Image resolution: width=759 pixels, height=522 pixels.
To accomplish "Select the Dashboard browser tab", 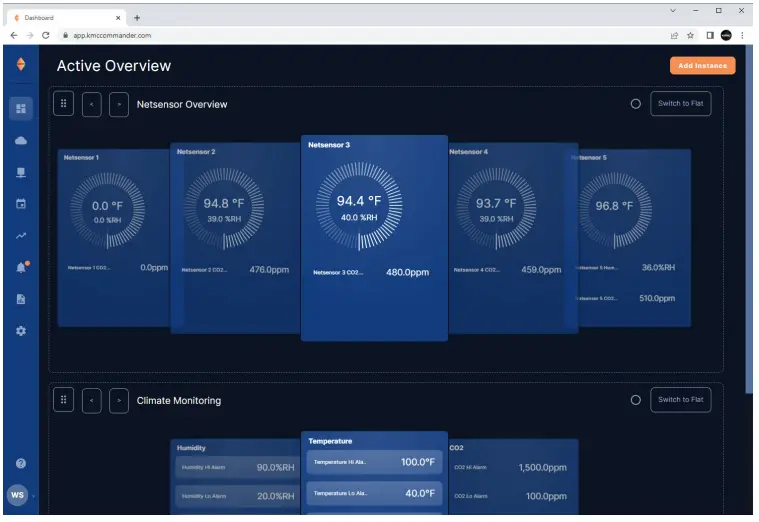I will point(67,18).
